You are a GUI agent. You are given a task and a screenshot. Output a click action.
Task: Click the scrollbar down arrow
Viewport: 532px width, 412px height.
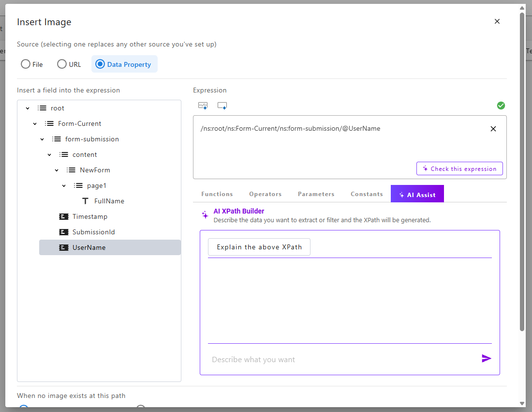(x=522, y=403)
